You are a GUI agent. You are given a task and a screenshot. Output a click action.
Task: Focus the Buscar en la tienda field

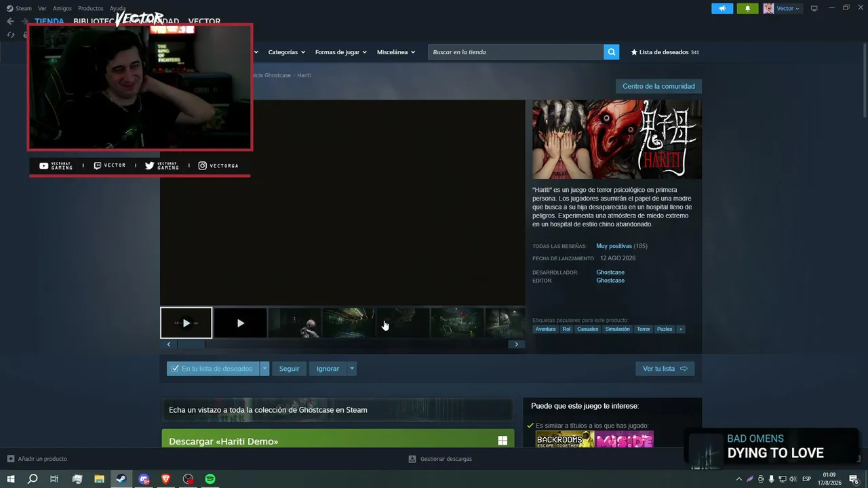pyautogui.click(x=516, y=52)
